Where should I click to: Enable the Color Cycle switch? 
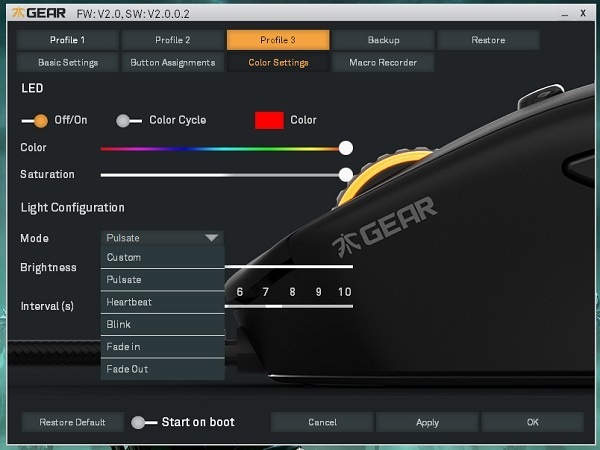click(x=129, y=121)
